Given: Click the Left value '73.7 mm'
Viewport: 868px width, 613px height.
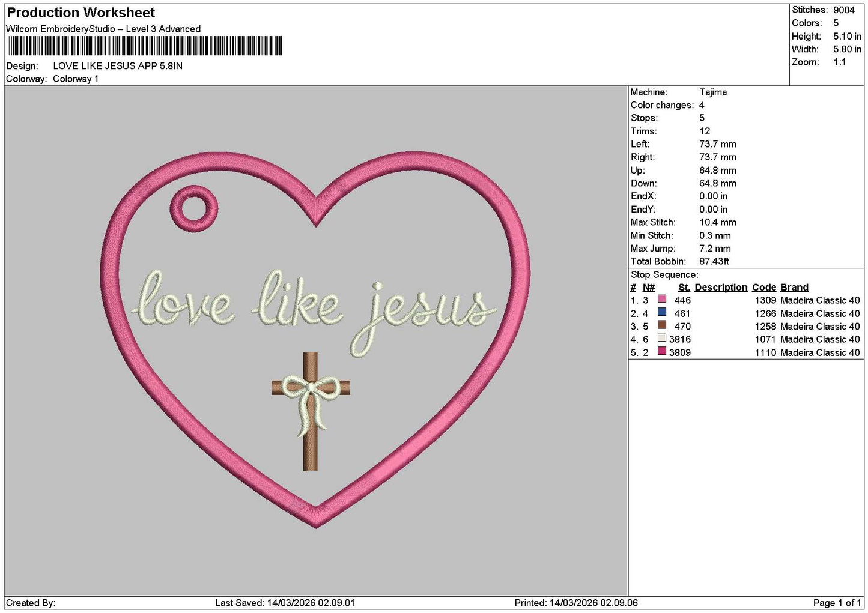Looking at the screenshot, I should click(718, 144).
